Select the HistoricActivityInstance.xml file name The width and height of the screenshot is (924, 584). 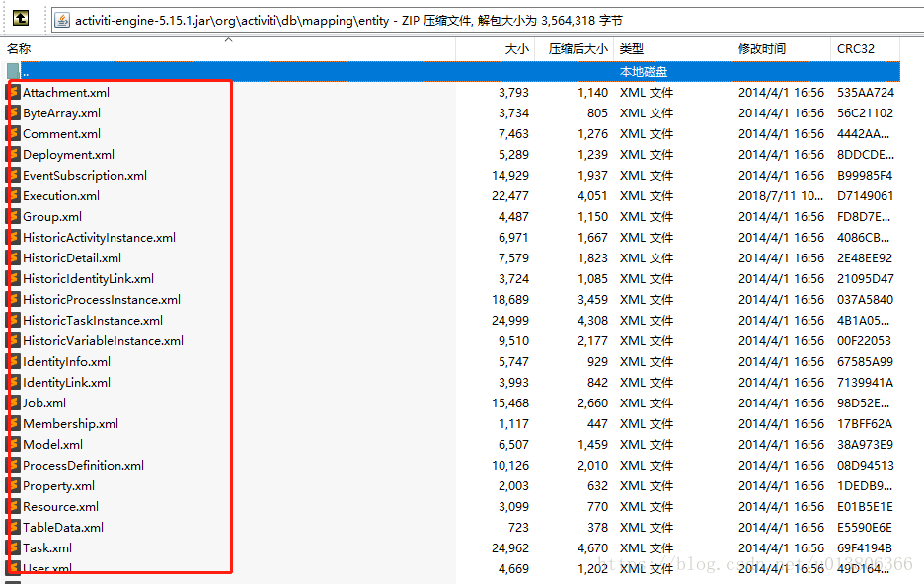[x=99, y=237]
